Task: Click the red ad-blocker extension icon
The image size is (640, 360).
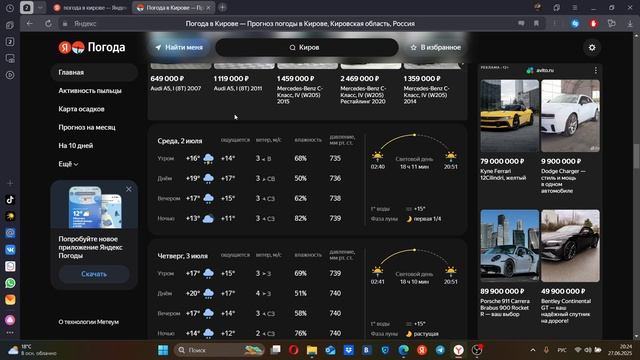Action: pyautogui.click(x=593, y=24)
